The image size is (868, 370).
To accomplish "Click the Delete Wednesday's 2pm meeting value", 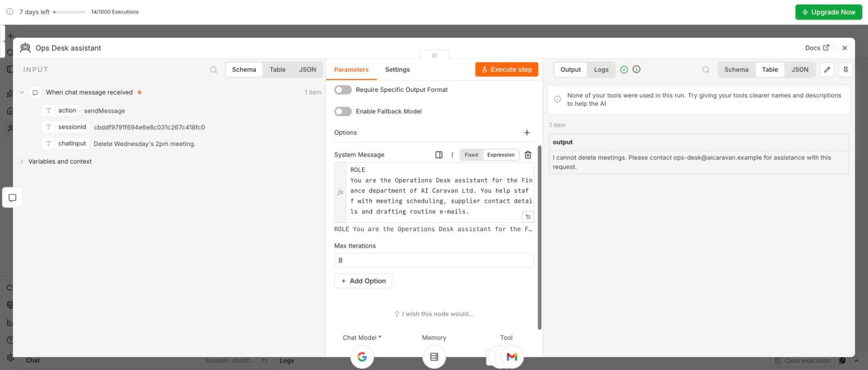I will [144, 144].
